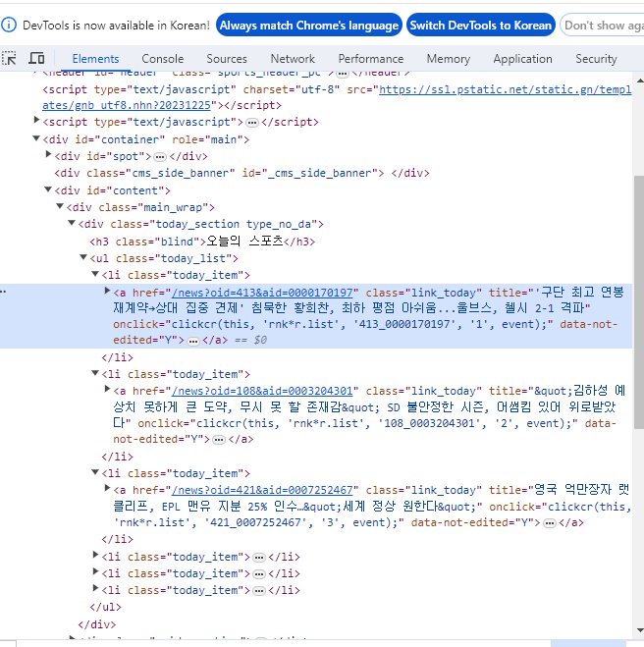Select the closing </ul> tag line
Screen dimensions: 644x647
click(106, 608)
